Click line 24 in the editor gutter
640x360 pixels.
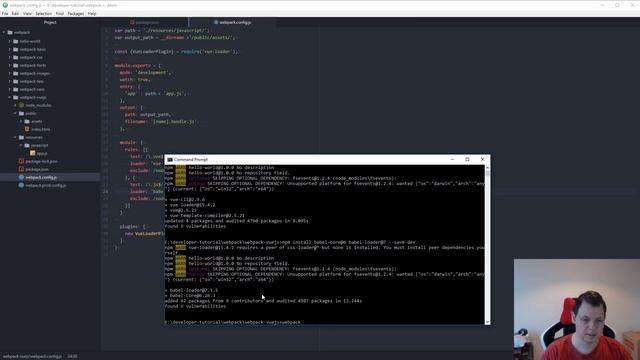pos(106,191)
